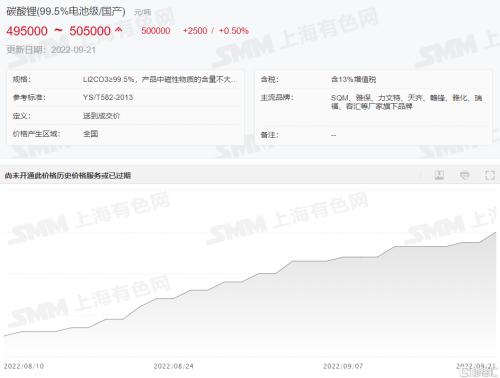Click the 2022/09/07 axis date label
This screenshot has height=378, width=500.
point(343,366)
